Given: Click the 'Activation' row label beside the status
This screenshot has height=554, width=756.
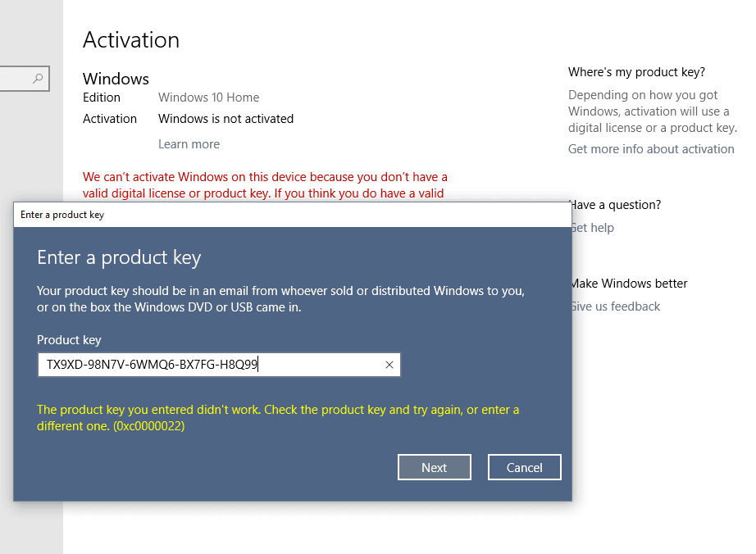Looking at the screenshot, I should tap(110, 119).
